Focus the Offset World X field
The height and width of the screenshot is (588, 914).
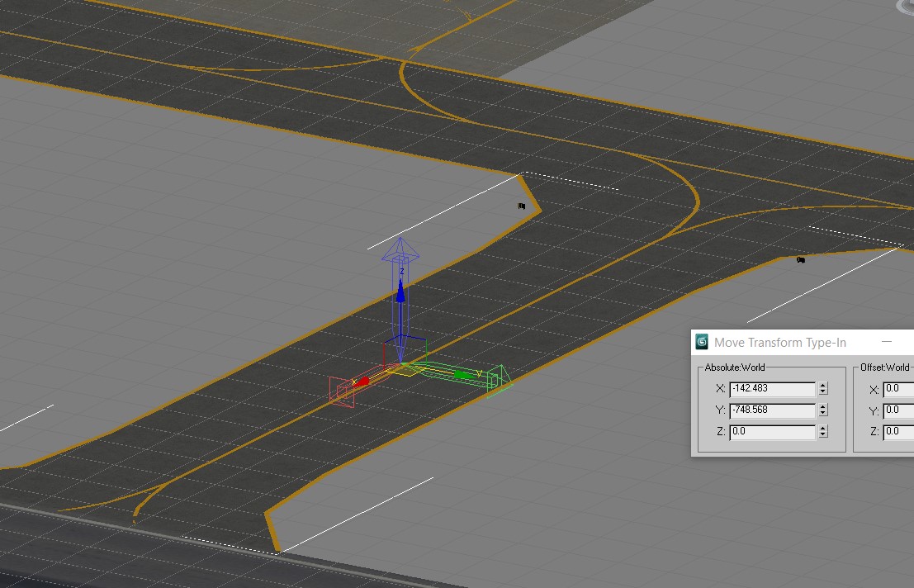(x=898, y=389)
